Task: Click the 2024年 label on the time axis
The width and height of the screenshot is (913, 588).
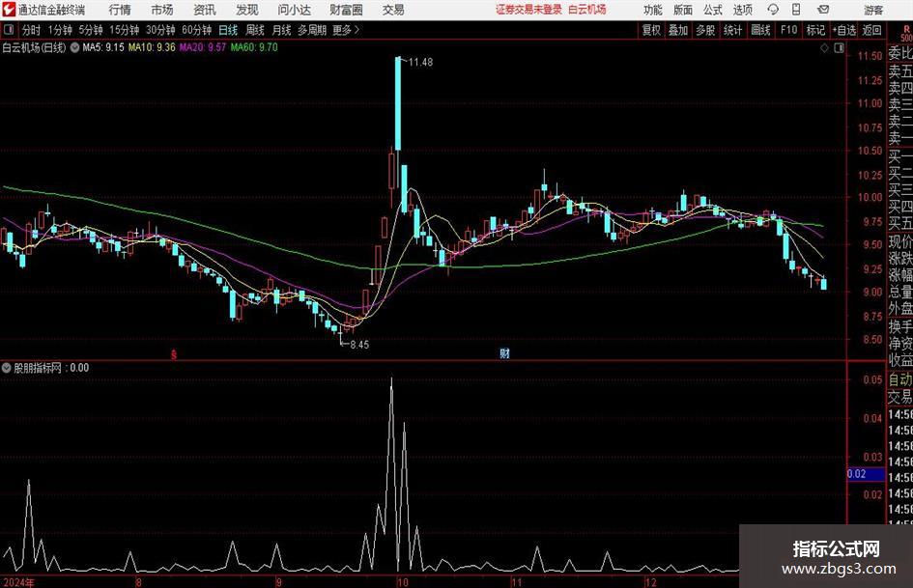Action: click(18, 582)
